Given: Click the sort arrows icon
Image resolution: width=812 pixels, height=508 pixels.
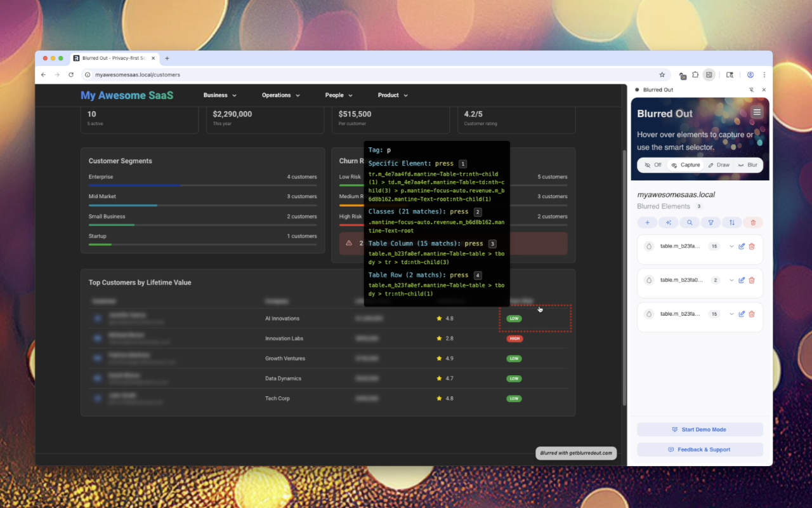Looking at the screenshot, I should pos(731,223).
